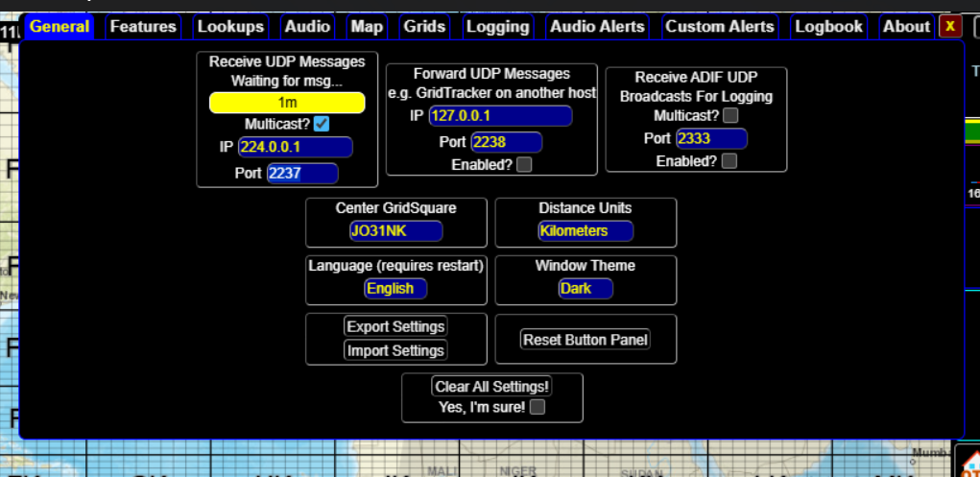This screenshot has height=477, width=980.
Task: Click the house icon at bottom right
Action: (969, 462)
